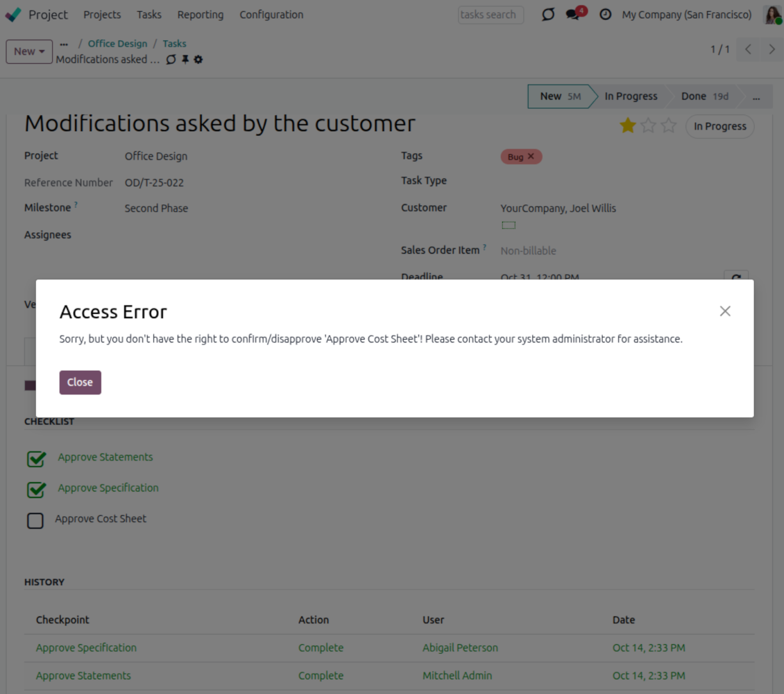Go to the previous record arrow
The image size is (784, 694).
coord(748,49)
